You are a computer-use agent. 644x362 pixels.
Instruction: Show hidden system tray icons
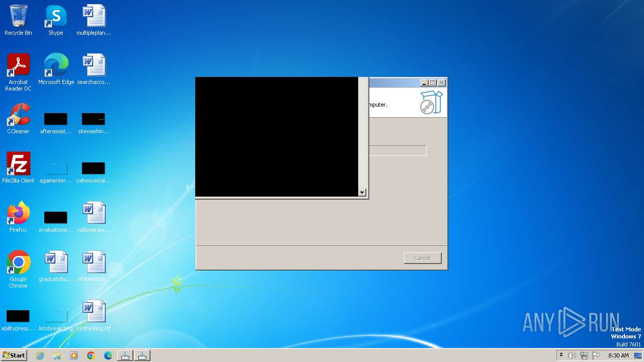561,355
